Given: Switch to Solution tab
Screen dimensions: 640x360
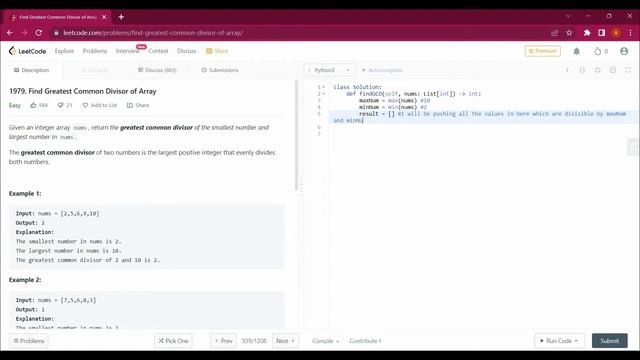Looking at the screenshot, I should click(94, 70).
